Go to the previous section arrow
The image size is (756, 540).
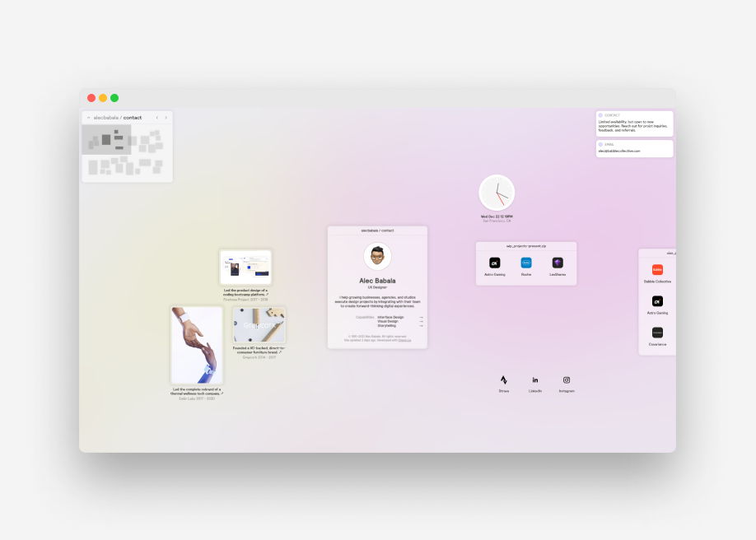point(157,118)
